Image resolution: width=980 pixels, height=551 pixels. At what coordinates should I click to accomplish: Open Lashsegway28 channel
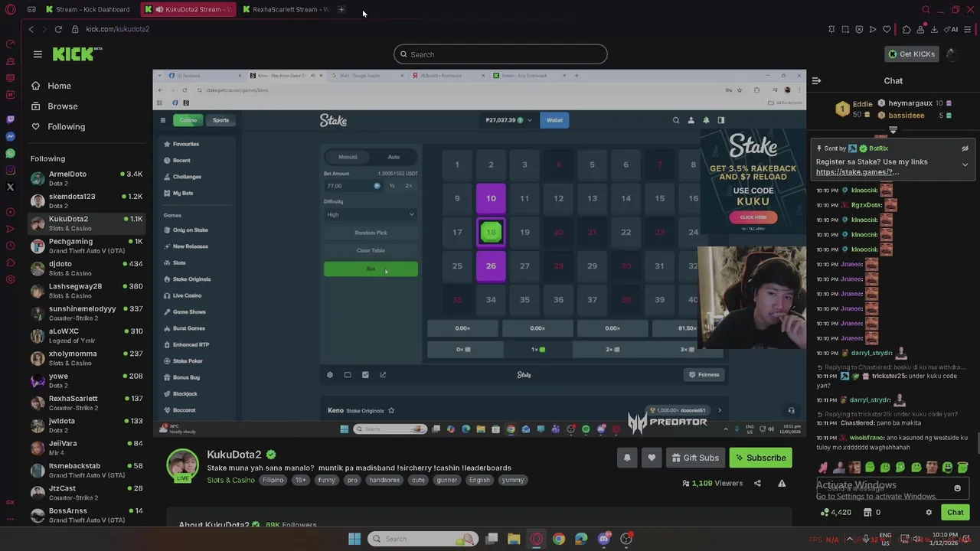click(86, 291)
